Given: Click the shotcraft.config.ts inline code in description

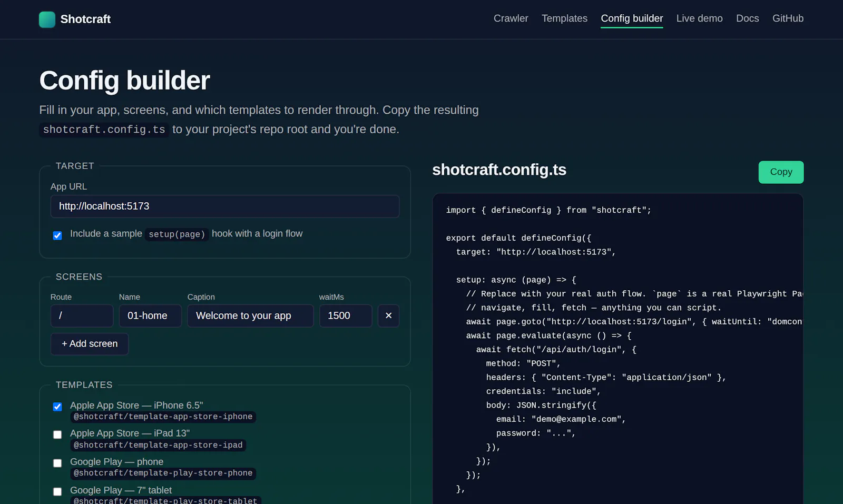Looking at the screenshot, I should [104, 130].
